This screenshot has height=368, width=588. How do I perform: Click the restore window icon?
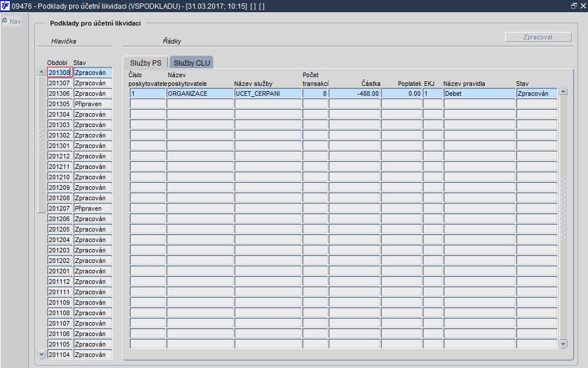(x=573, y=6)
